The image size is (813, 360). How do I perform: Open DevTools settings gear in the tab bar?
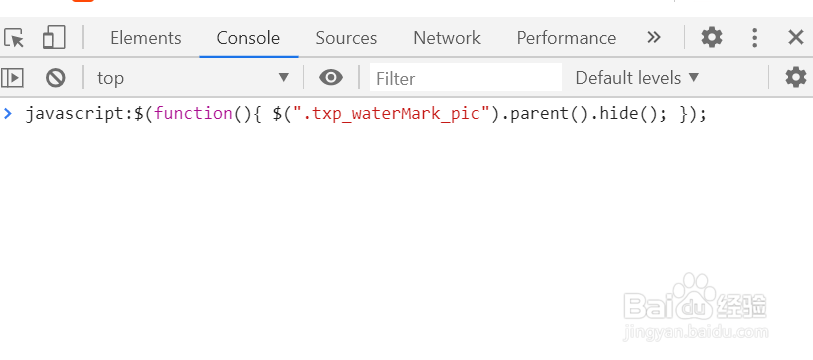[712, 37]
